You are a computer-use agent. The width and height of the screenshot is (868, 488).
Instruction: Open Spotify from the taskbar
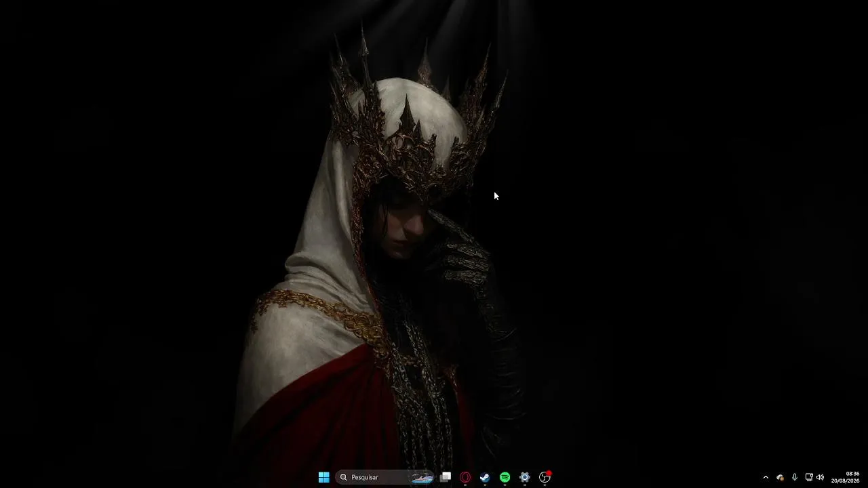point(505,477)
